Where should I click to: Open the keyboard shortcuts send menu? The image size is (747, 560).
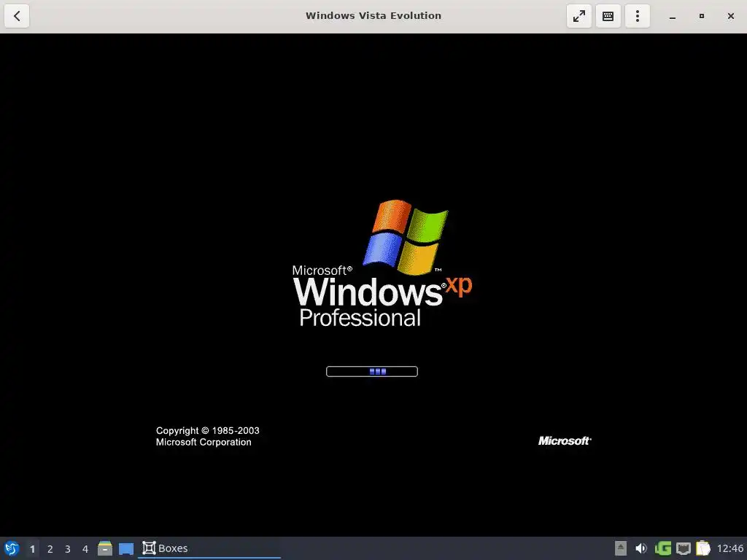(608, 16)
